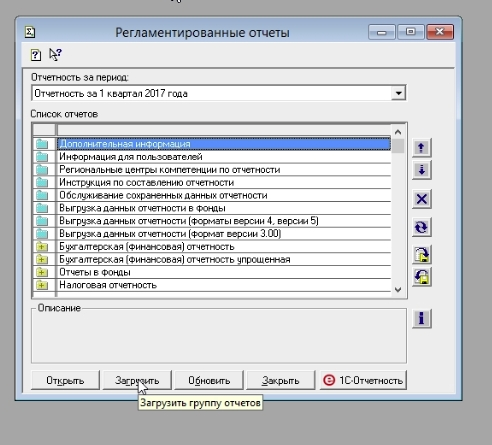Expand the Отчеты в фонды folder
The image size is (492, 445).
point(42,272)
